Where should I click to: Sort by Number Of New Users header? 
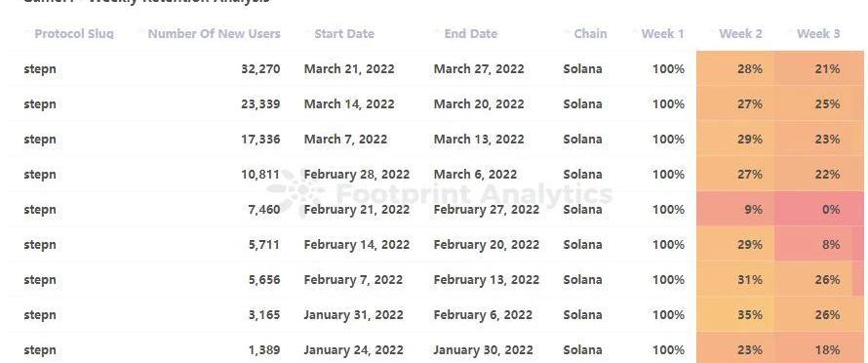click(x=215, y=34)
